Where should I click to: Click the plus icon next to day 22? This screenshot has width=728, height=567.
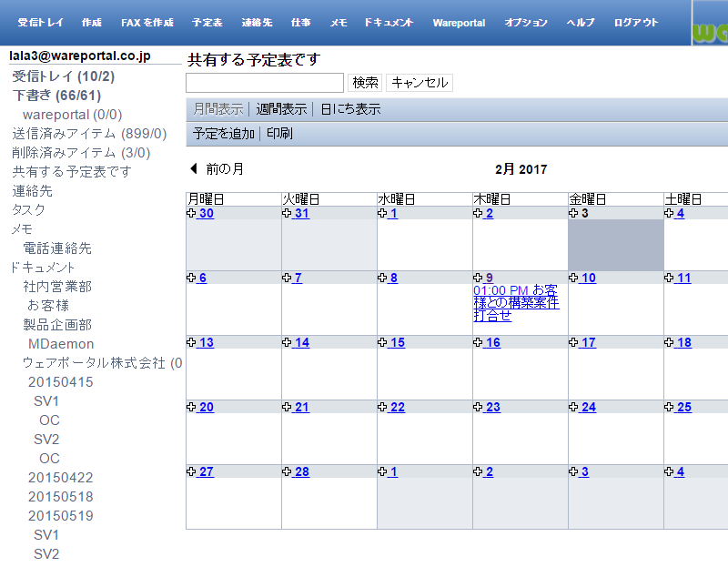(382, 407)
